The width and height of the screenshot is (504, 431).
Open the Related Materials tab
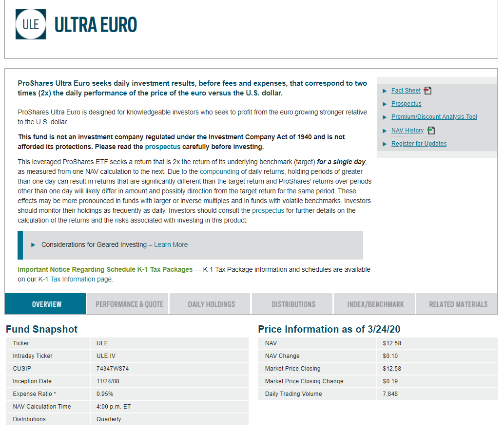point(457,304)
